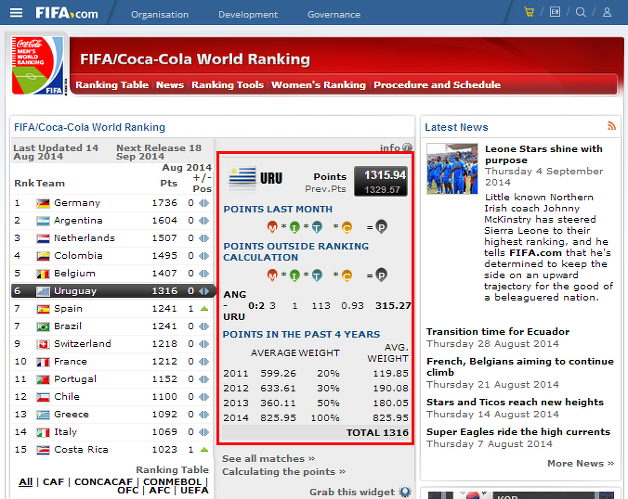Viewport: 628px width, 499px height.
Task: Open the Governance menu
Action: (x=334, y=14)
